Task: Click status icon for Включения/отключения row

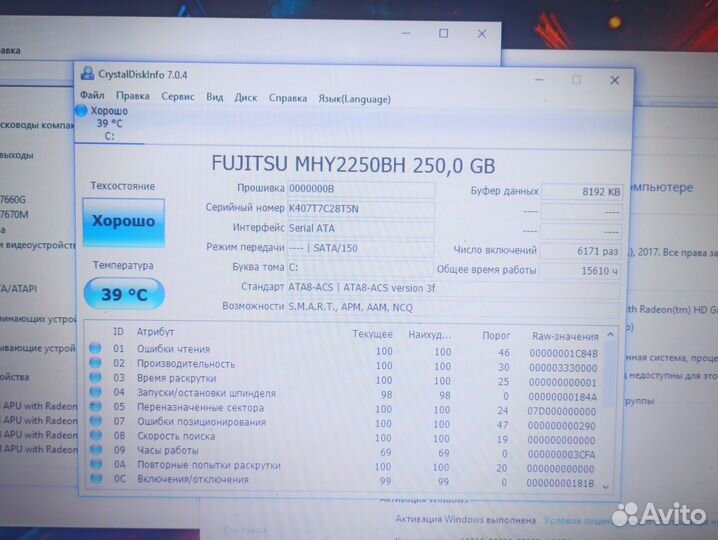Action: pos(96,479)
